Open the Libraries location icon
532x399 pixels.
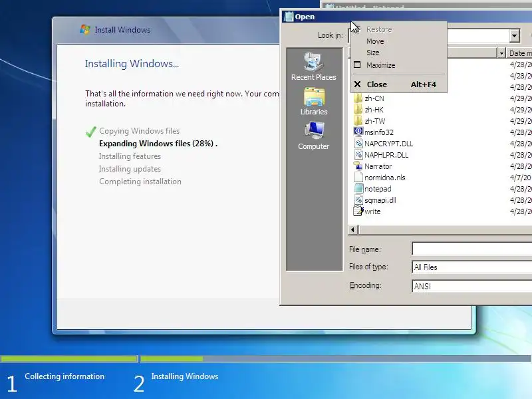coord(314,101)
